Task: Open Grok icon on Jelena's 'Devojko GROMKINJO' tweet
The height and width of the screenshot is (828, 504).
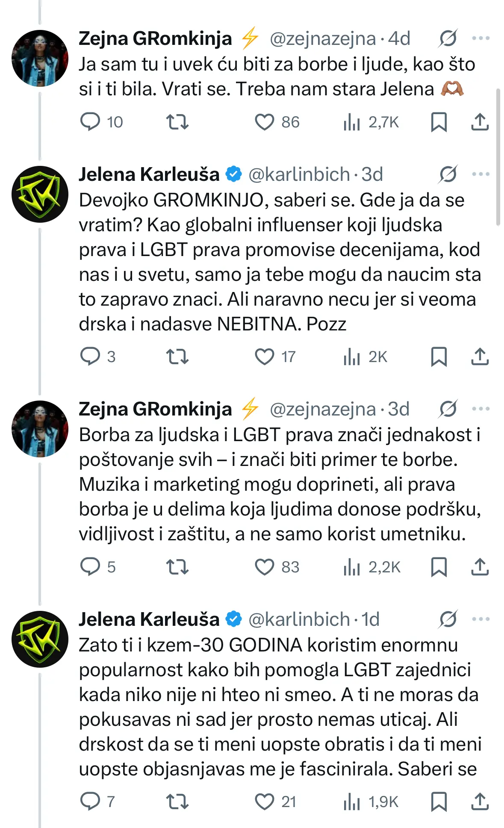Action: pyautogui.click(x=448, y=174)
